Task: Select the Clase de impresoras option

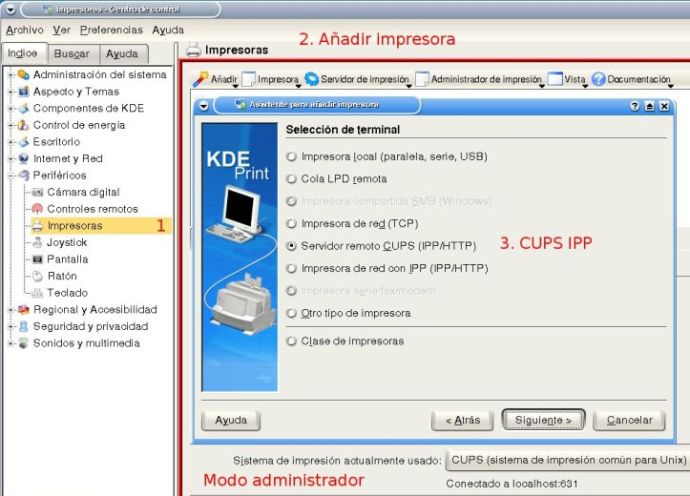Action: (x=291, y=341)
